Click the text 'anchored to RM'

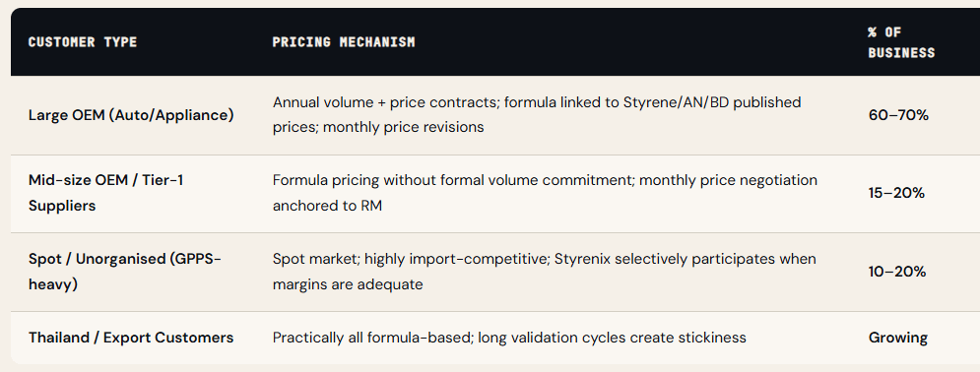click(x=327, y=206)
